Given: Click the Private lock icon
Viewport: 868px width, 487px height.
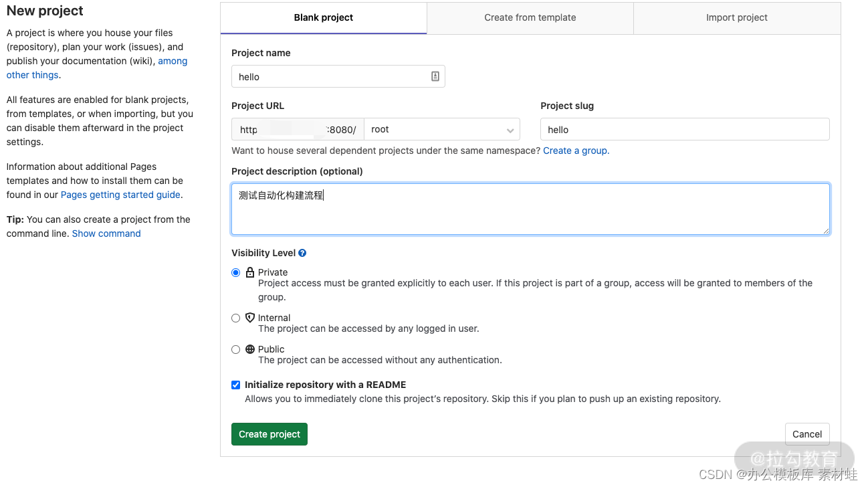Looking at the screenshot, I should [x=250, y=272].
